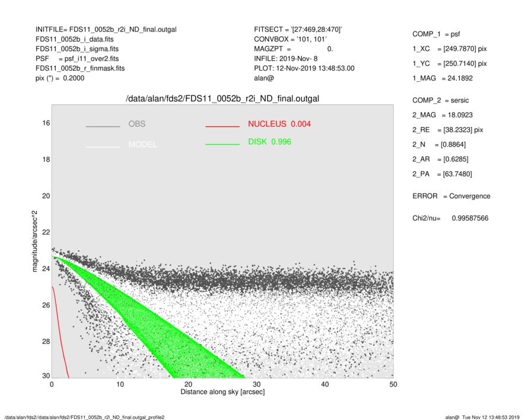
Task: Select the DISK 0.996 legend text
Action: (x=269, y=142)
